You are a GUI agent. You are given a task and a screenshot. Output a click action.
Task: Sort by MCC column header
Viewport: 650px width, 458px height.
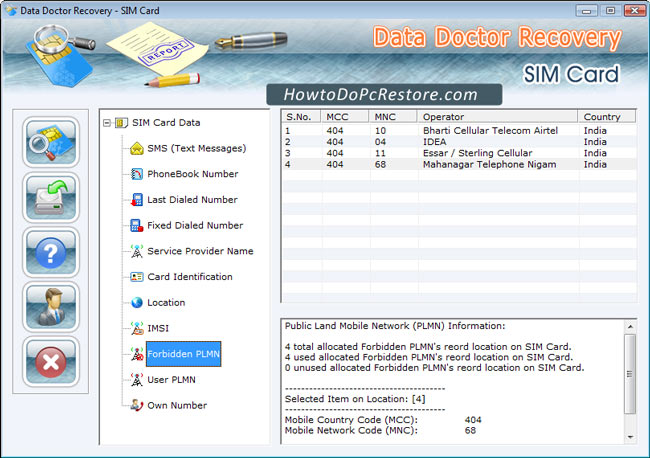[x=345, y=116]
